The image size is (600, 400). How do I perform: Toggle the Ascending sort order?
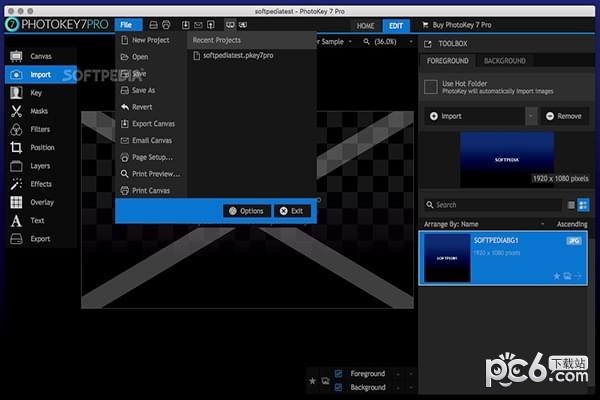(572, 224)
